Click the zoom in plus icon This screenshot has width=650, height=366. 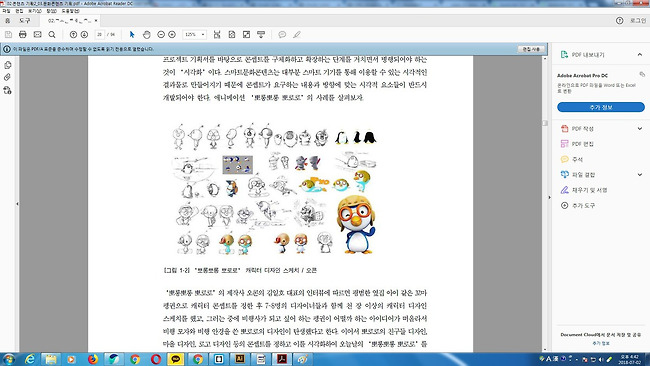point(172,34)
